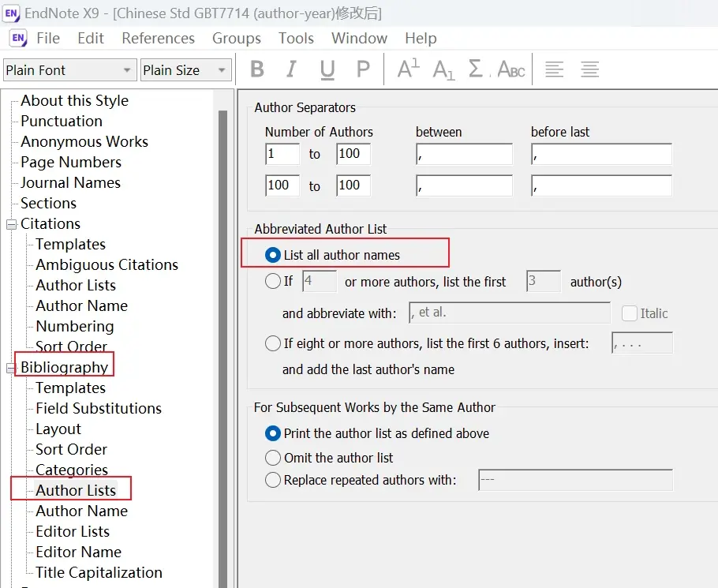Open the Plain Size dropdown

click(185, 70)
